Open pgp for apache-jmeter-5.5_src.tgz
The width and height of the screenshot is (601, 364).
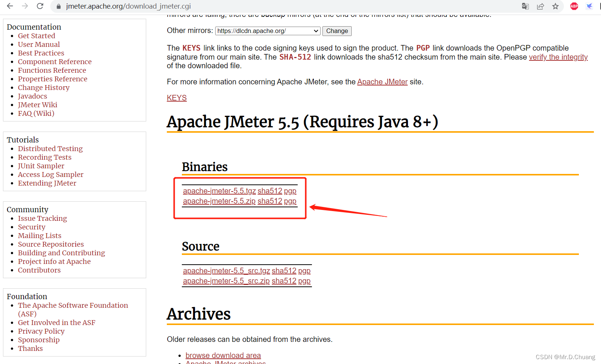pyautogui.click(x=304, y=271)
